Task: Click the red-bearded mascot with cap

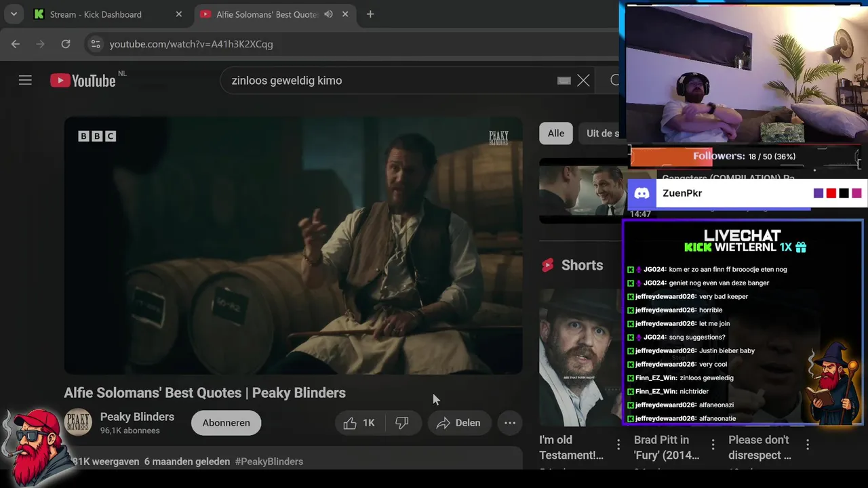Action: pyautogui.click(x=37, y=447)
